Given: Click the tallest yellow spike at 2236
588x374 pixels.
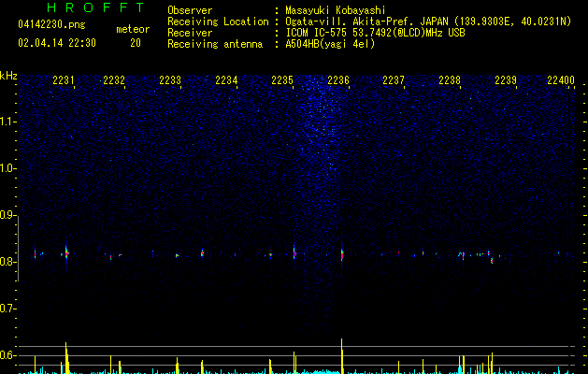Looking at the screenshot, I should pyautogui.click(x=341, y=356).
